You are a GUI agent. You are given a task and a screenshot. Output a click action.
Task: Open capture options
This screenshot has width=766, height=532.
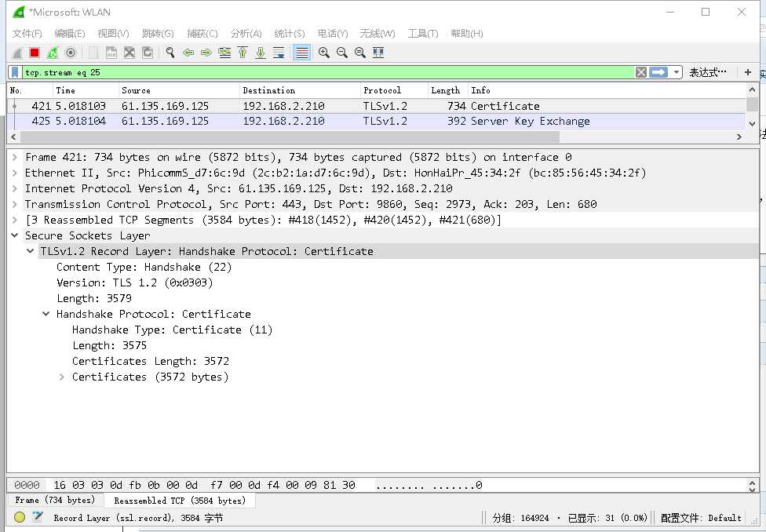click(x=71, y=53)
